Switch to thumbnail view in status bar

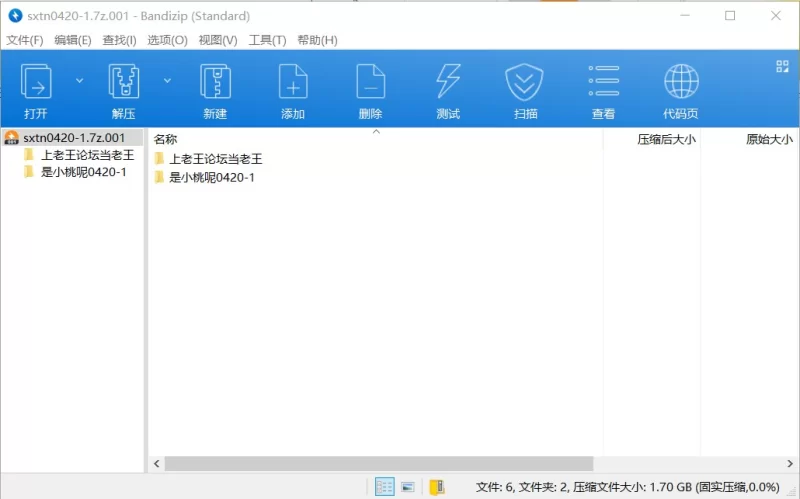pos(408,487)
